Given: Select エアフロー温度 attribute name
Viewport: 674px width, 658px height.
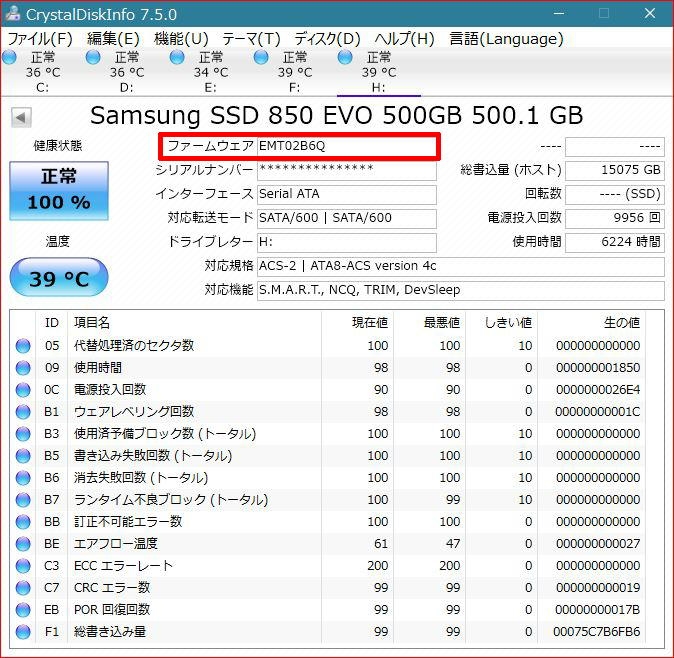Looking at the screenshot, I should [x=116, y=544].
